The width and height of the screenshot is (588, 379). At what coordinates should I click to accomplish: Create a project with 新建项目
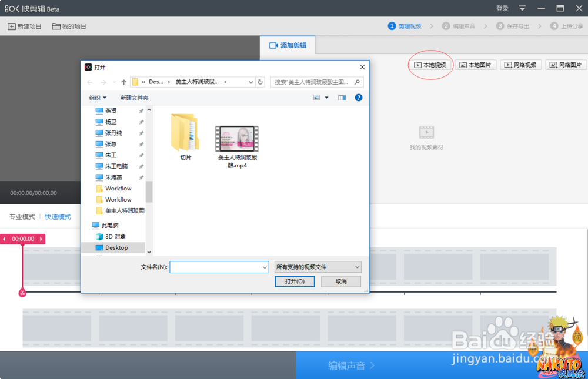point(25,26)
